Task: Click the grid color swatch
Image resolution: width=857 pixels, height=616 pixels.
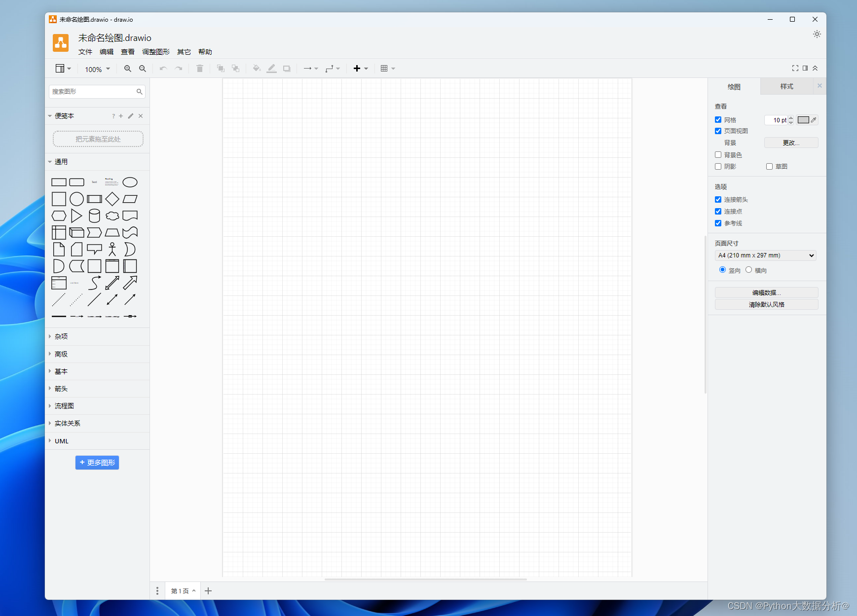Action: (803, 120)
